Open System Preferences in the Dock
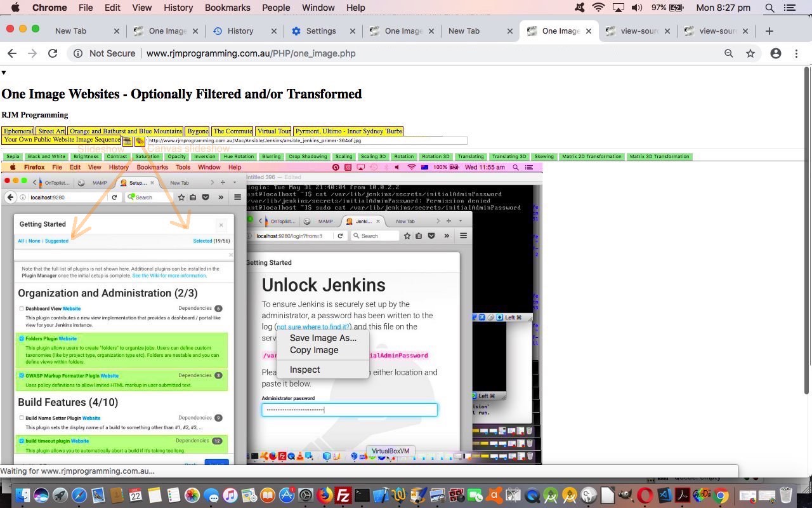 pyautogui.click(x=305, y=495)
